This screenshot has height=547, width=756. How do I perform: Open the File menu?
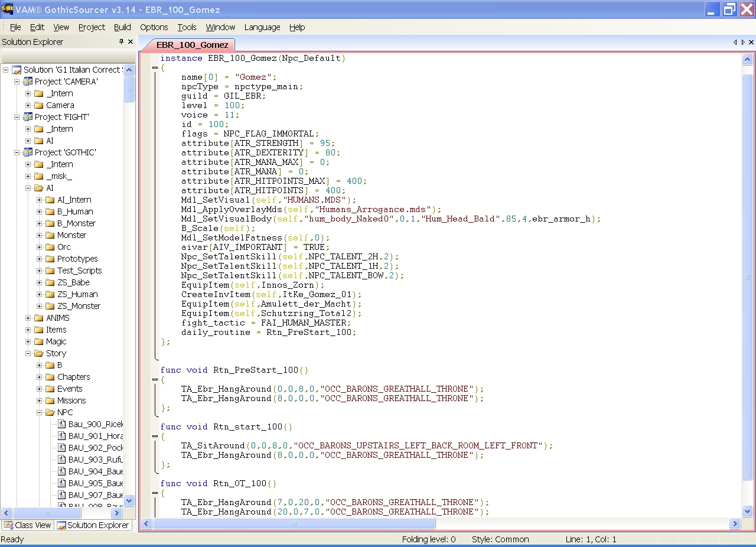[x=15, y=27]
